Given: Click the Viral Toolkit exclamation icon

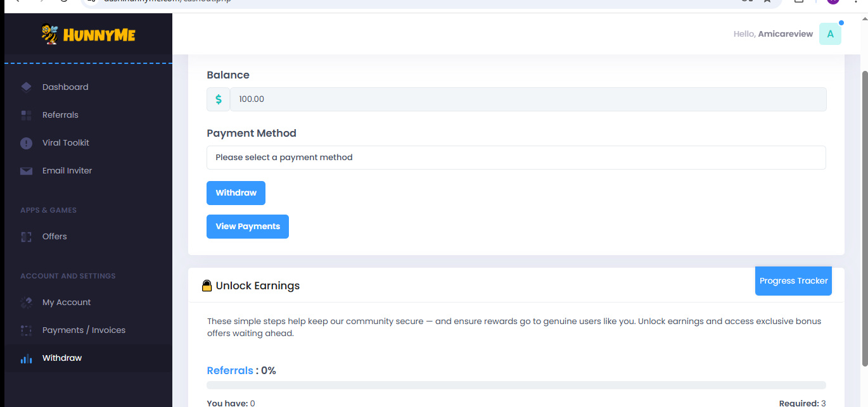Looking at the screenshot, I should coord(26,143).
